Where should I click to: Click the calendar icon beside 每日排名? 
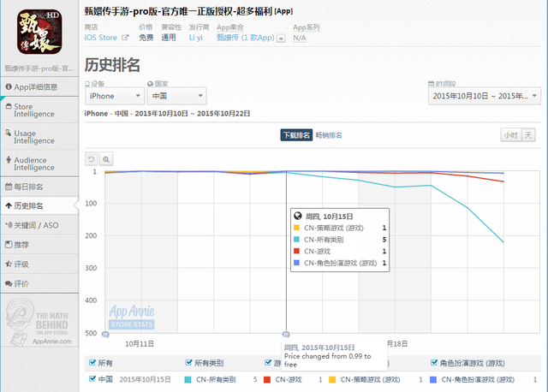[9, 187]
